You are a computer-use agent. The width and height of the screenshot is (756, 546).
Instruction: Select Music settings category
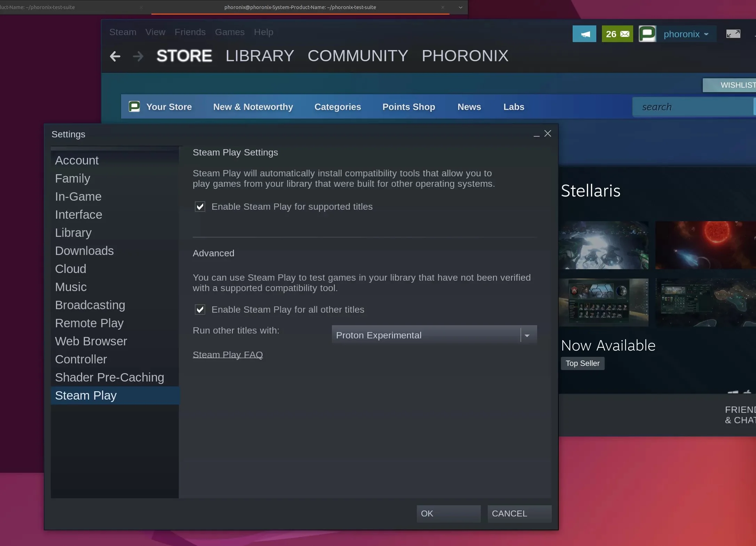(115, 287)
